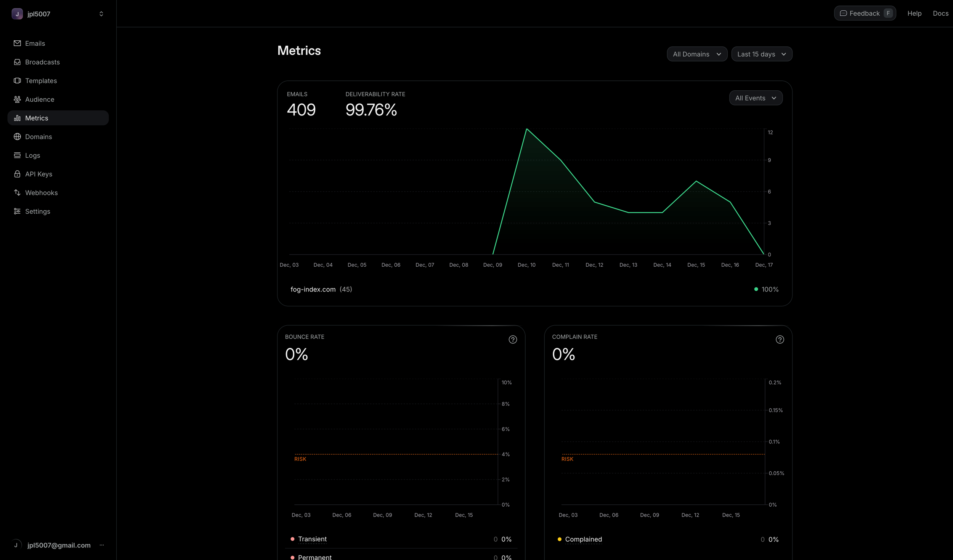Open the Logs menu item

(x=32, y=155)
